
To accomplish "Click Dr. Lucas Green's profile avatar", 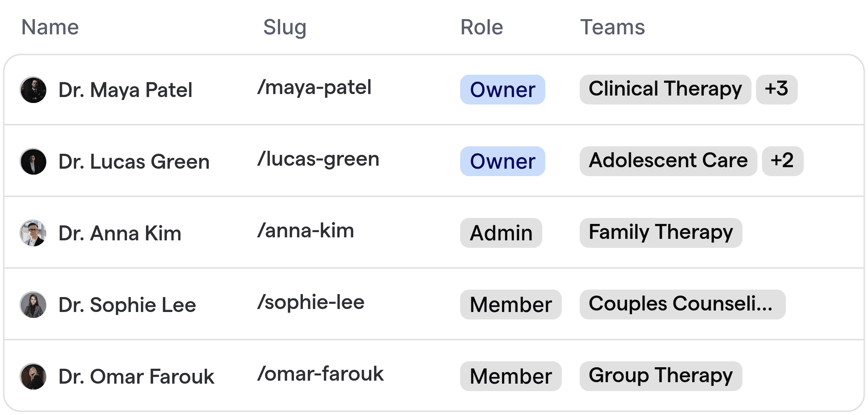I will pyautogui.click(x=33, y=161).
